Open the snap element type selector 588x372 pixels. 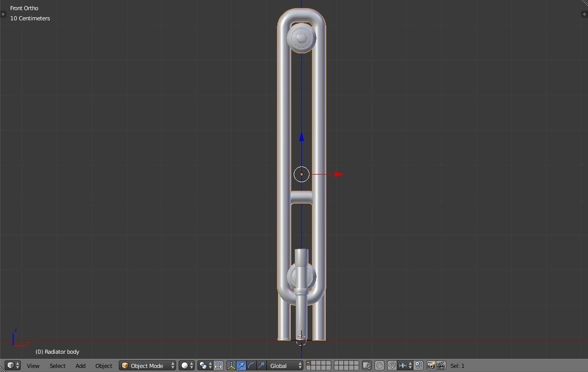[405, 365]
